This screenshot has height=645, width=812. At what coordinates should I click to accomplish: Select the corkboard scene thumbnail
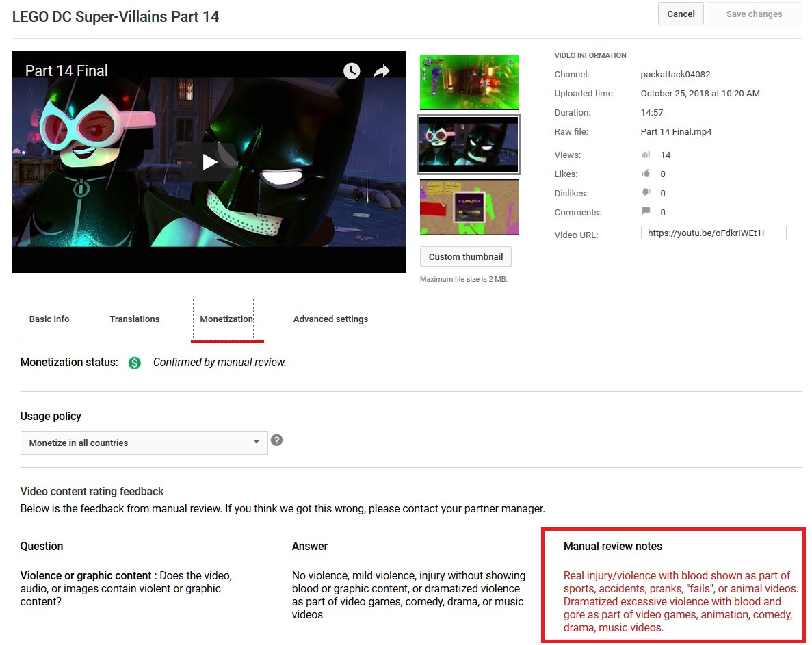[469, 207]
